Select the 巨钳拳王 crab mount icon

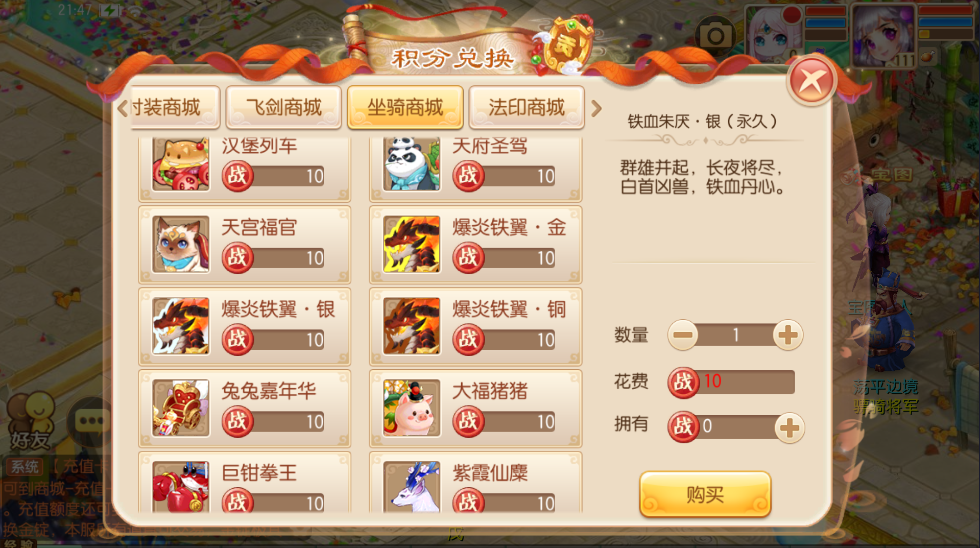[181, 487]
